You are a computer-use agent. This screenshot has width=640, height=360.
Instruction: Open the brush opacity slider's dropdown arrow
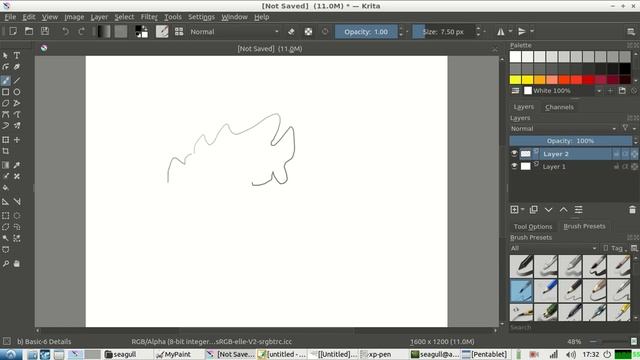(x=407, y=31)
